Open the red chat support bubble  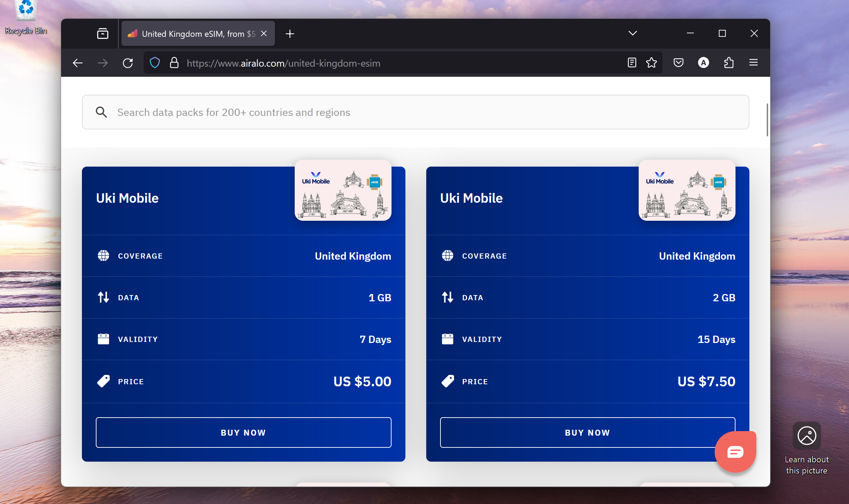(735, 452)
